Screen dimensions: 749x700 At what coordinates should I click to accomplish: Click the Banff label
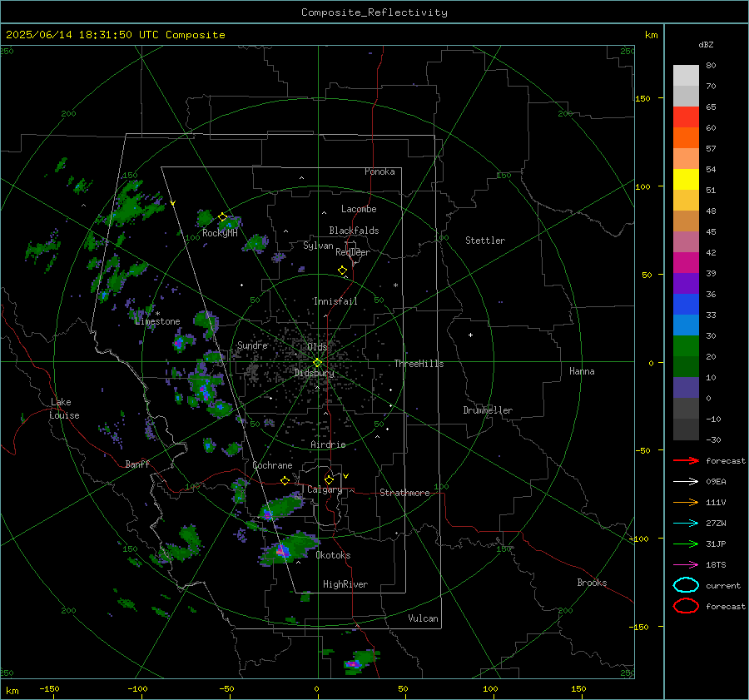click(x=137, y=464)
